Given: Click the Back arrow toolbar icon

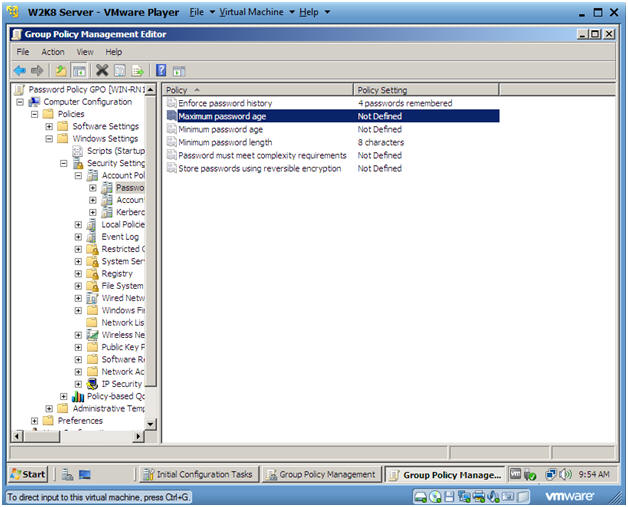Looking at the screenshot, I should [x=20, y=71].
